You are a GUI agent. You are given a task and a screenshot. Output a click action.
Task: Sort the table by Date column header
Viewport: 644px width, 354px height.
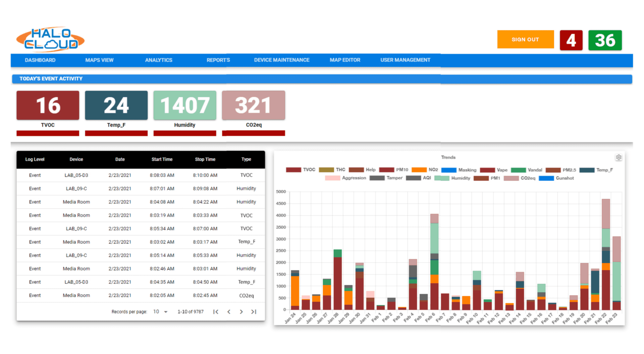(x=120, y=160)
